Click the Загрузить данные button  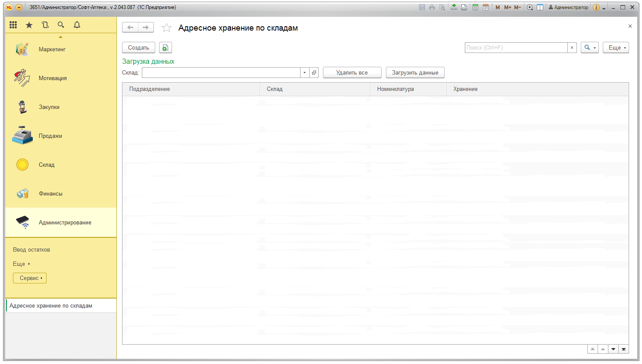[x=415, y=73]
